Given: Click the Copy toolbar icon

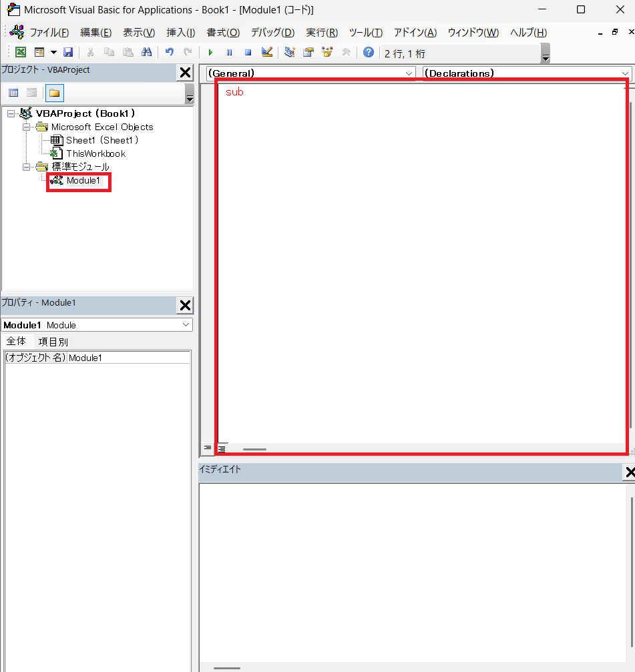Looking at the screenshot, I should point(110,52).
